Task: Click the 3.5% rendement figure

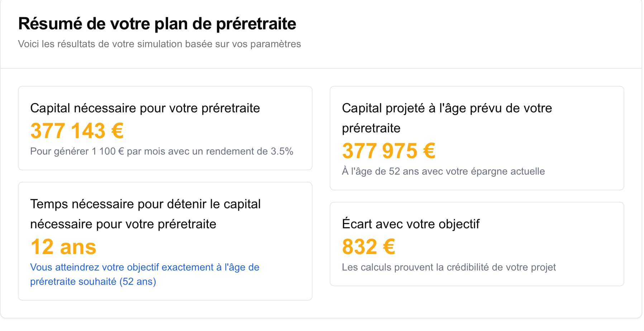Action: [282, 151]
